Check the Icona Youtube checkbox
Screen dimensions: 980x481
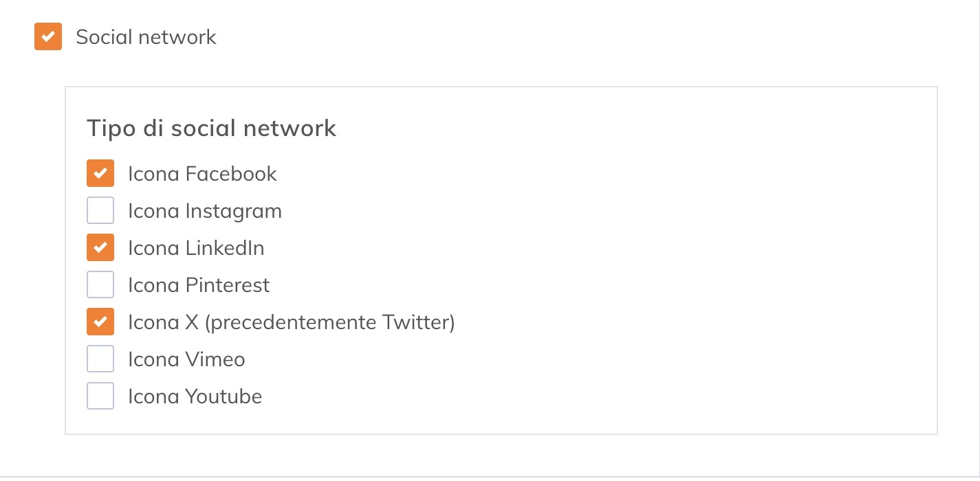(100, 396)
